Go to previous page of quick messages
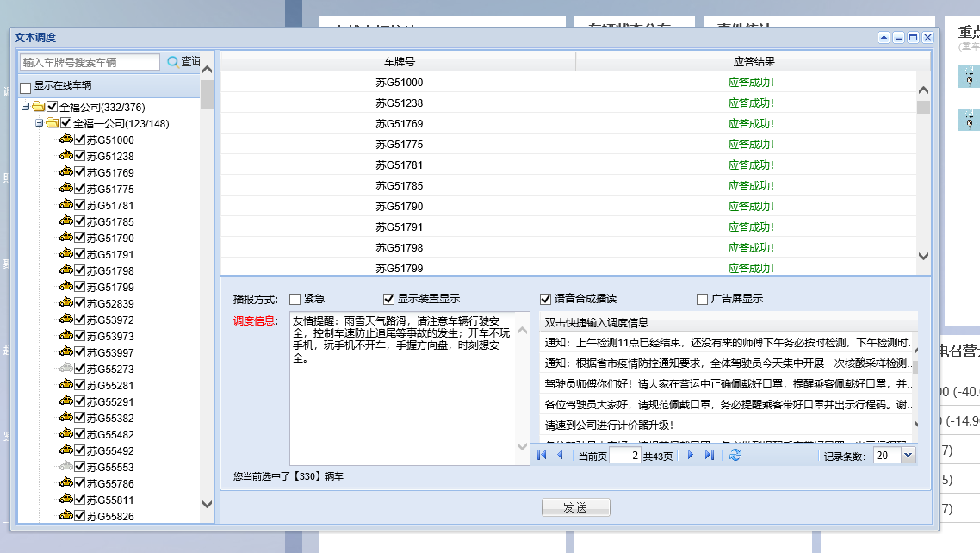The width and height of the screenshot is (980, 553). [560, 455]
